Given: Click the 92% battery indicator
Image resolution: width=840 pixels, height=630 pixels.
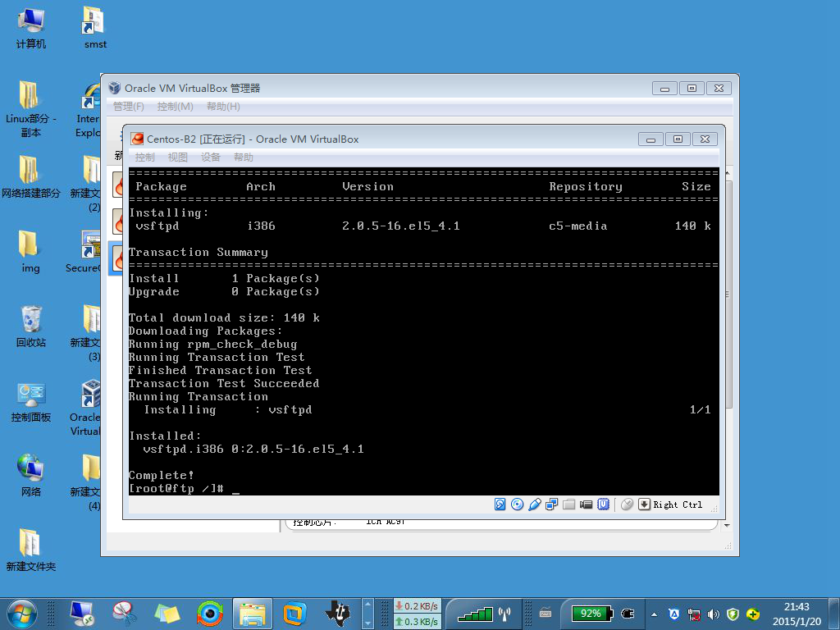Looking at the screenshot, I should [x=592, y=614].
